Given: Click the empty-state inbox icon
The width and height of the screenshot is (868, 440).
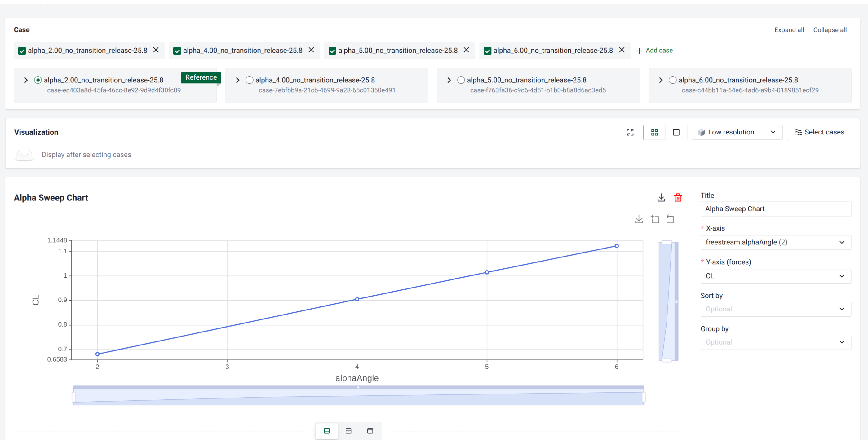Looking at the screenshot, I should pos(24,155).
